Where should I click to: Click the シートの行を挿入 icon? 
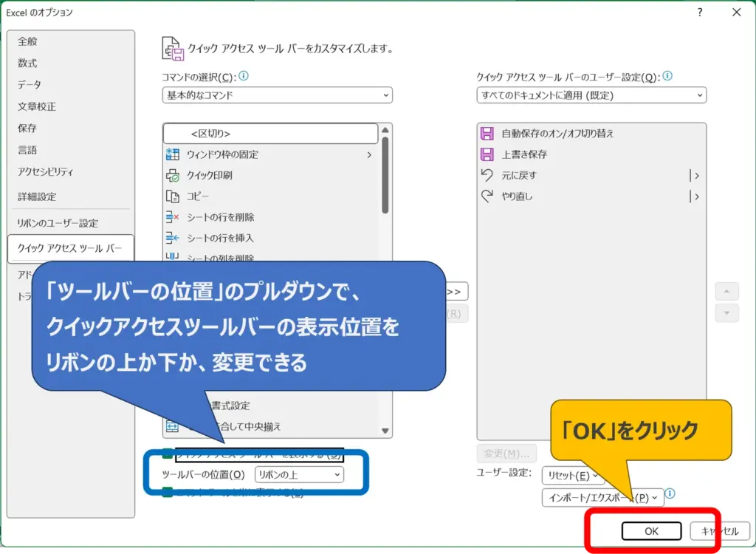pyautogui.click(x=173, y=238)
